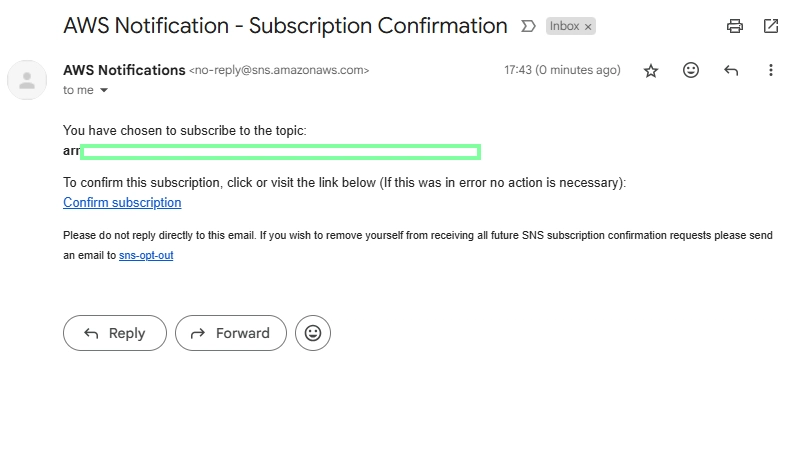Screen dimensions: 790x449
Task: Select the AWS Notifications sender name
Action: click(x=124, y=70)
